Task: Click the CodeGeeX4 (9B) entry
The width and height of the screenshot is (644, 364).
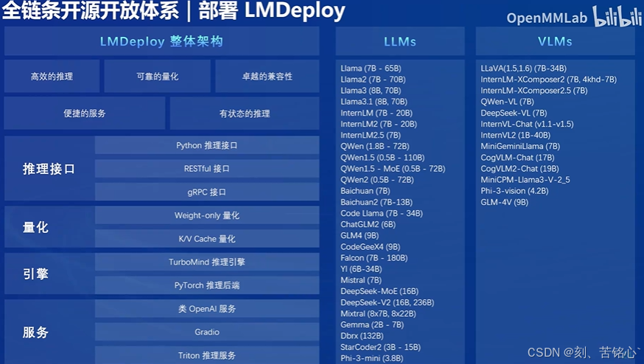Action: [371, 247]
